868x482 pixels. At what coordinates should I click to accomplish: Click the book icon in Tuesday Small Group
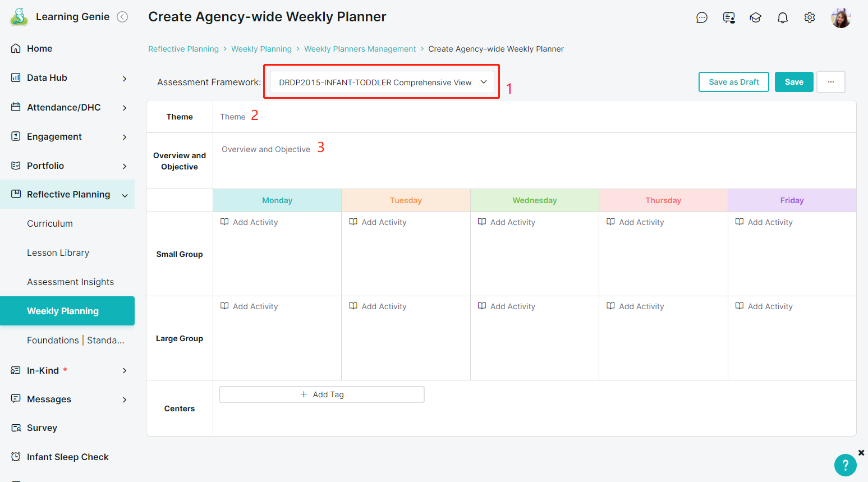click(353, 222)
